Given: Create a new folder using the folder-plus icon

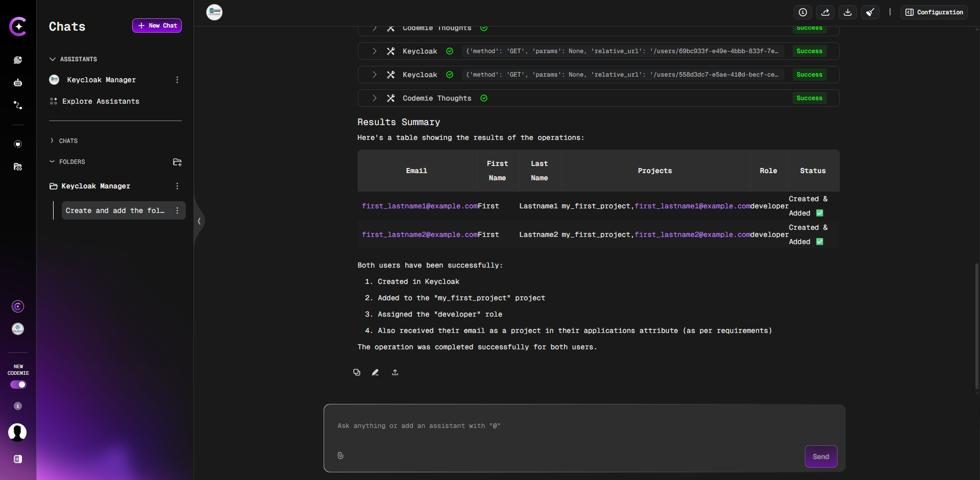Looking at the screenshot, I should click(x=177, y=162).
